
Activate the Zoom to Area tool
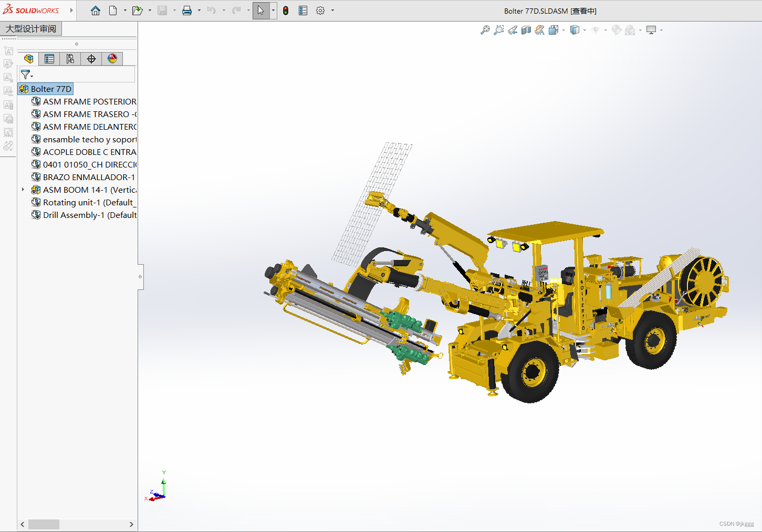pos(499,30)
